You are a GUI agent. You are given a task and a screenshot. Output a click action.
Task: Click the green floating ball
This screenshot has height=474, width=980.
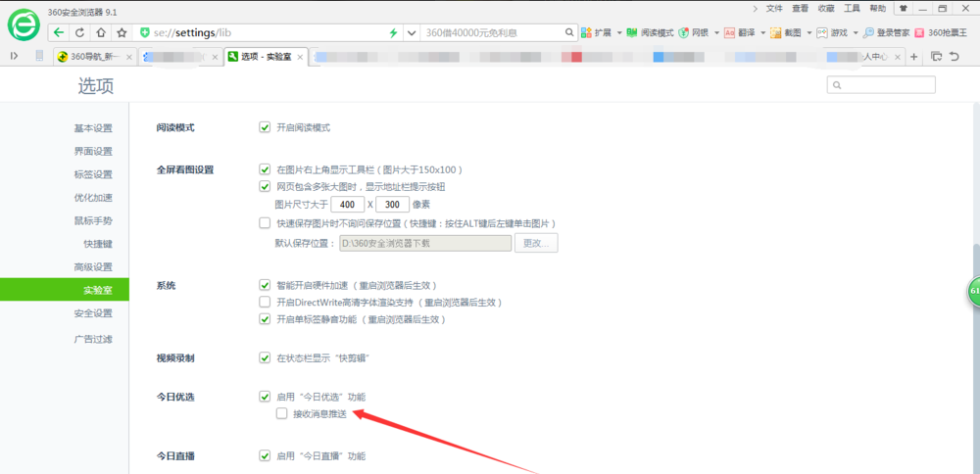(x=974, y=292)
